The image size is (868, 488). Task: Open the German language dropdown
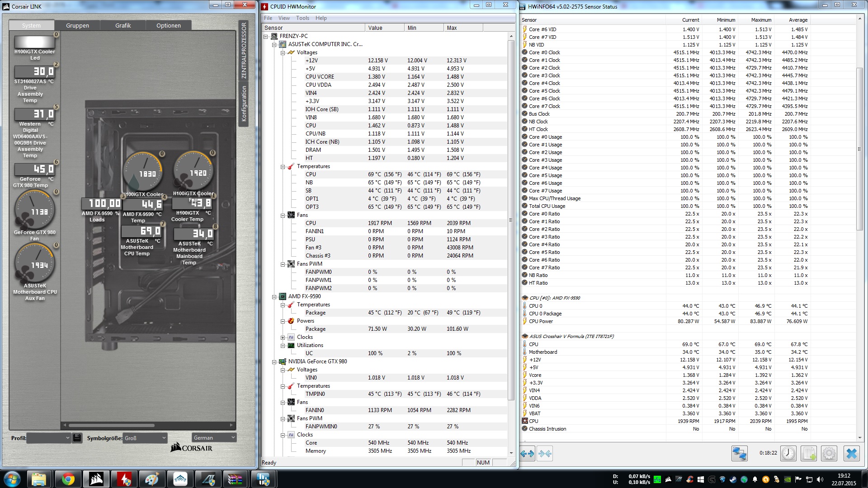click(x=214, y=437)
